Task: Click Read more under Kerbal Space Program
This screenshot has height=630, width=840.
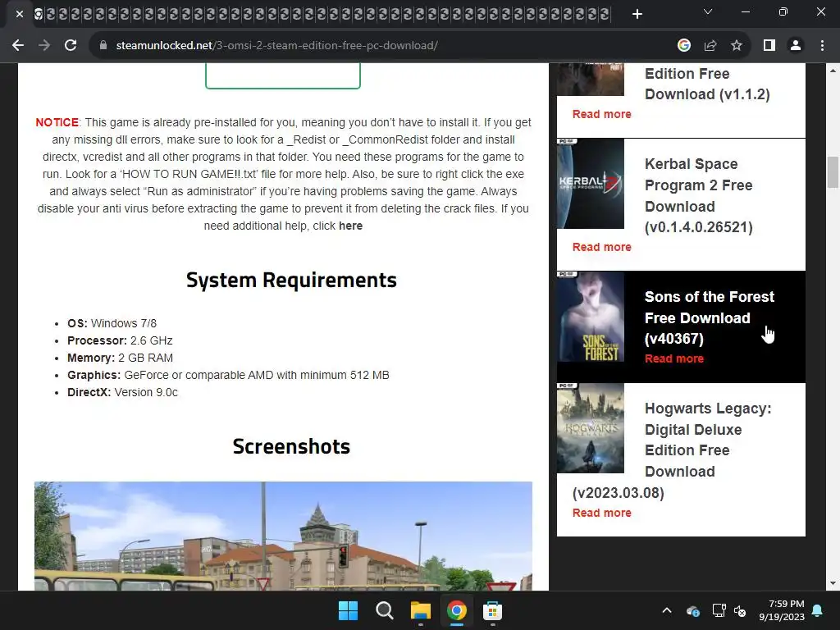Action: [x=601, y=247]
